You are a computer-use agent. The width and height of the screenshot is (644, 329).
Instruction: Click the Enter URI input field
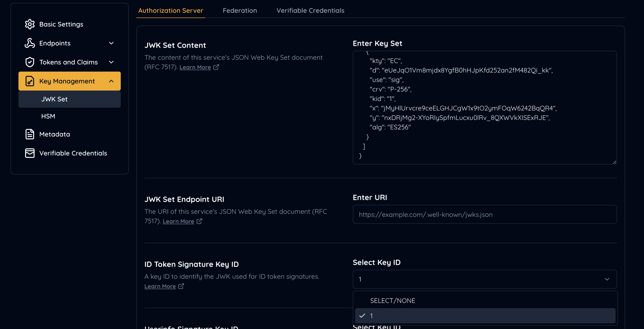[484, 215]
